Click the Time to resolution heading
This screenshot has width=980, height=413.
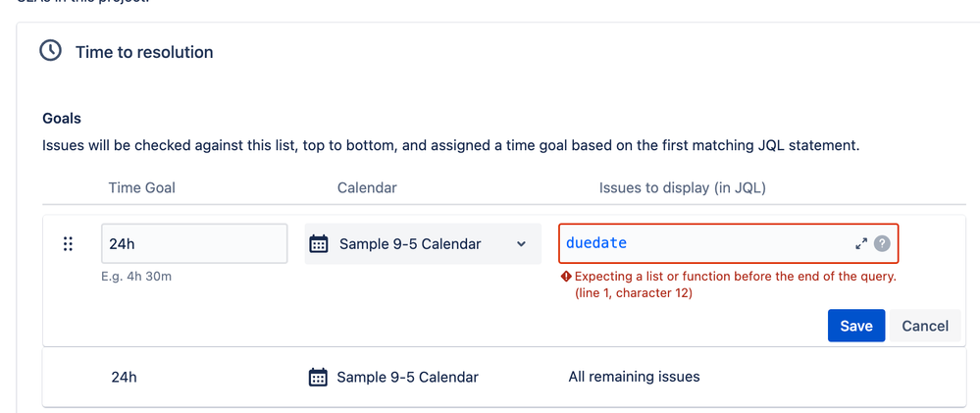(144, 52)
